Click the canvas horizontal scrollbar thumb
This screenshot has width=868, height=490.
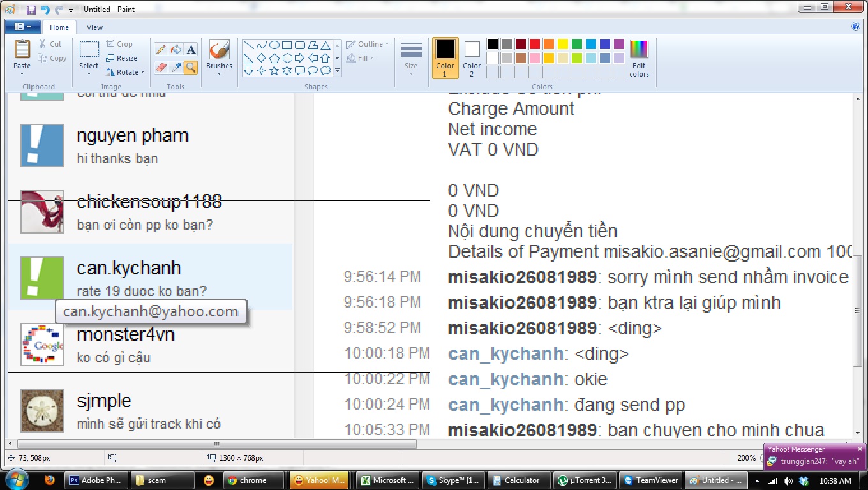(217, 443)
